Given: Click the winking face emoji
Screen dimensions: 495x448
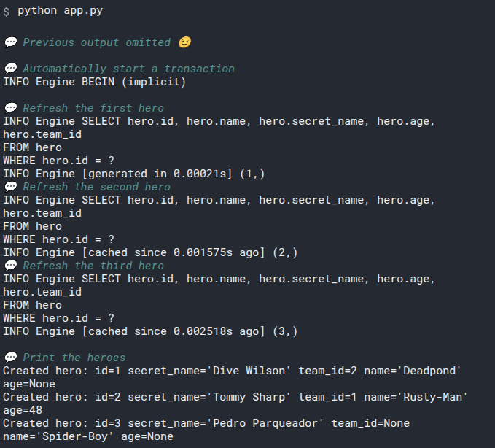Looking at the screenshot, I should click(x=184, y=42).
